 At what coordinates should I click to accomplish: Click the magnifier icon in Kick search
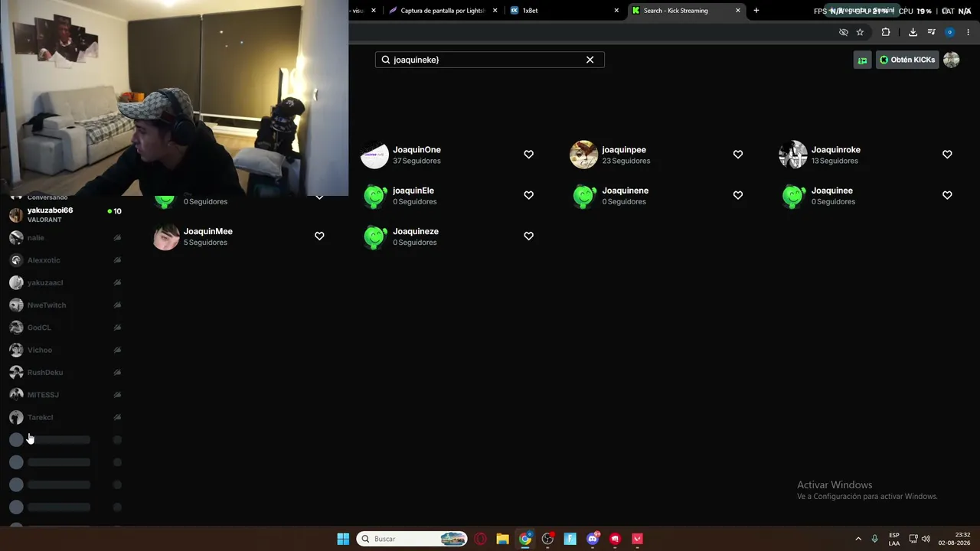386,60
